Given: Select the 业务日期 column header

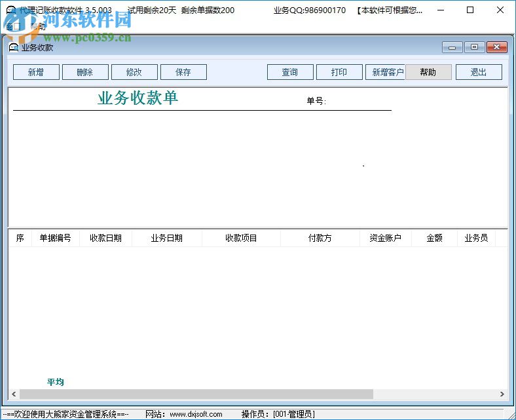Looking at the screenshot, I should pyautogui.click(x=166, y=238).
